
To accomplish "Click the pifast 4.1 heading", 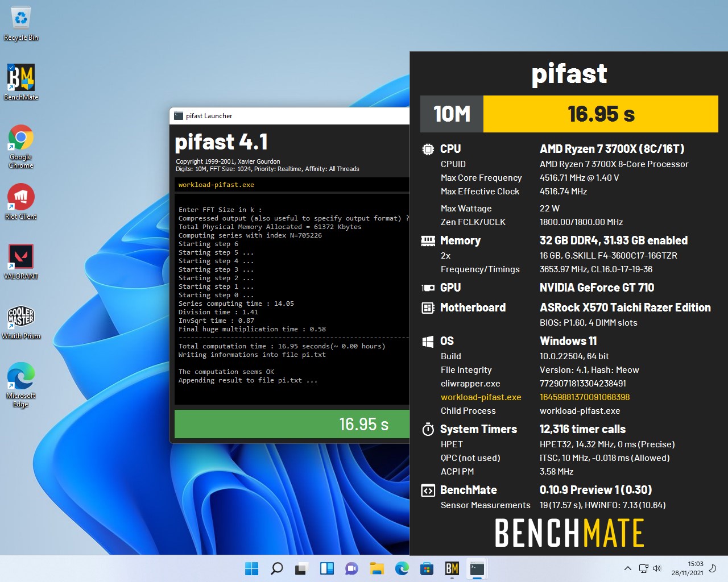I will 221,142.
